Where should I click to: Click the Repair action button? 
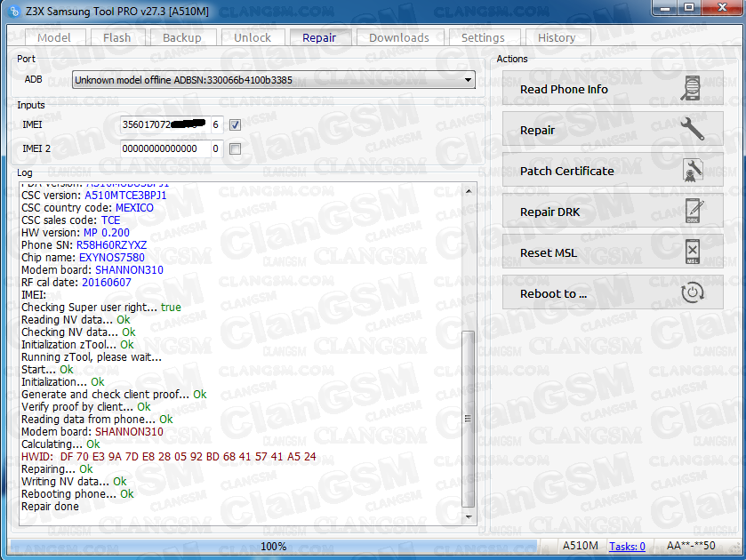[x=613, y=130]
